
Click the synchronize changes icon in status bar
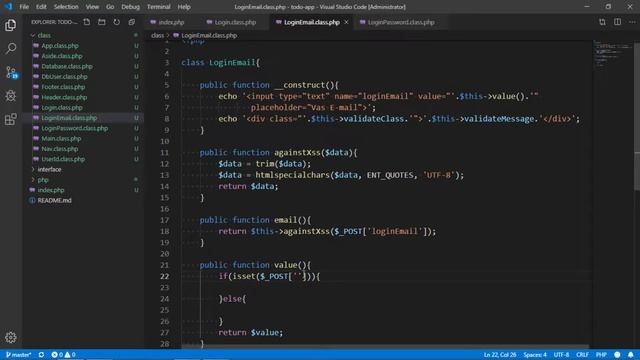pyautogui.click(x=41, y=355)
